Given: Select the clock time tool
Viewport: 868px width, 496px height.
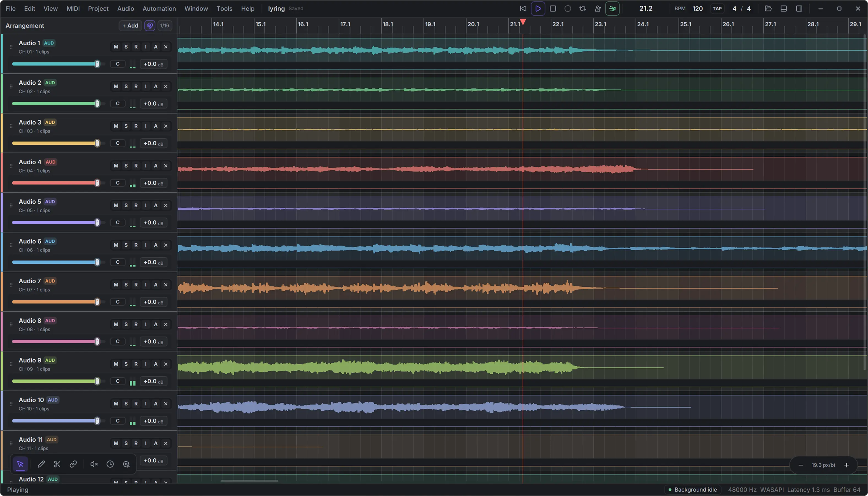Looking at the screenshot, I should coord(110,464).
